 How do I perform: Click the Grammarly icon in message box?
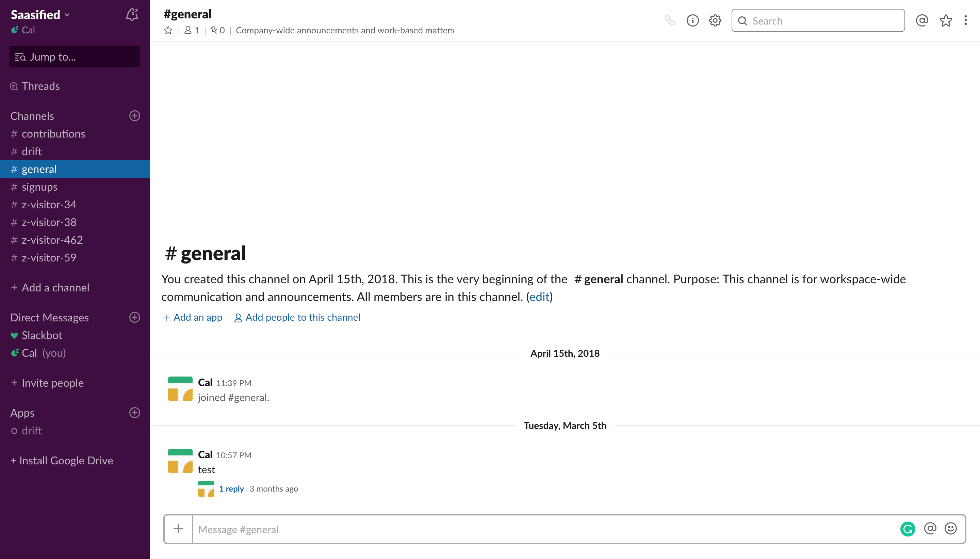pos(908,529)
